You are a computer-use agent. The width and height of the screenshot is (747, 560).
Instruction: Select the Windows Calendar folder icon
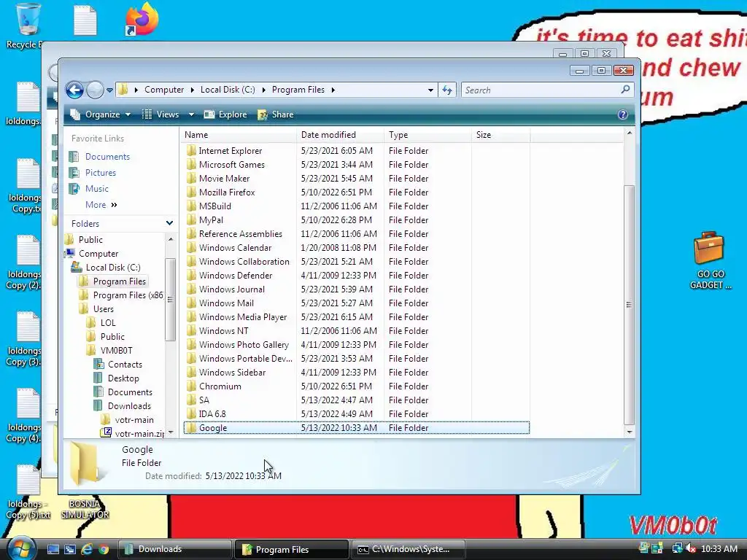tap(192, 247)
